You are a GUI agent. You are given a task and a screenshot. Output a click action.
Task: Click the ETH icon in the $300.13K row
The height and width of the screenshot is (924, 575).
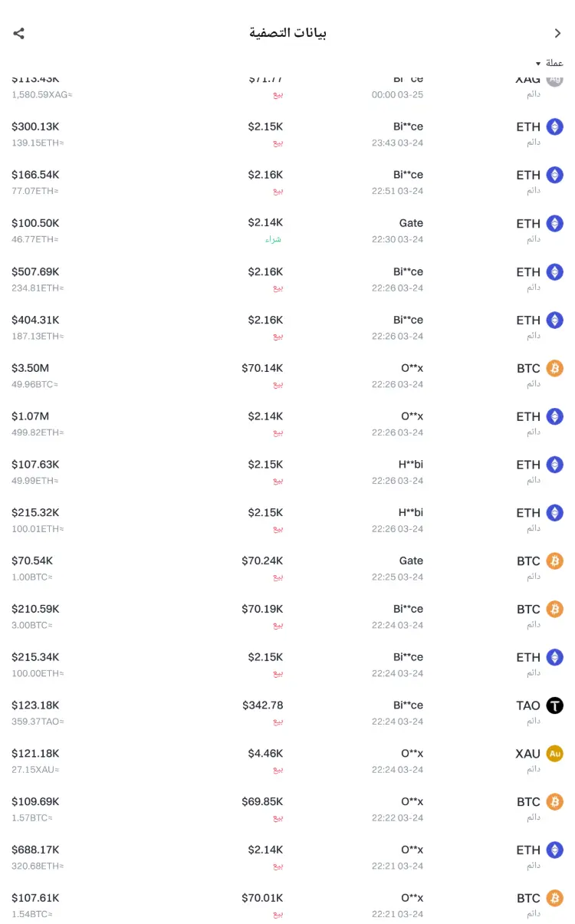pyautogui.click(x=554, y=127)
